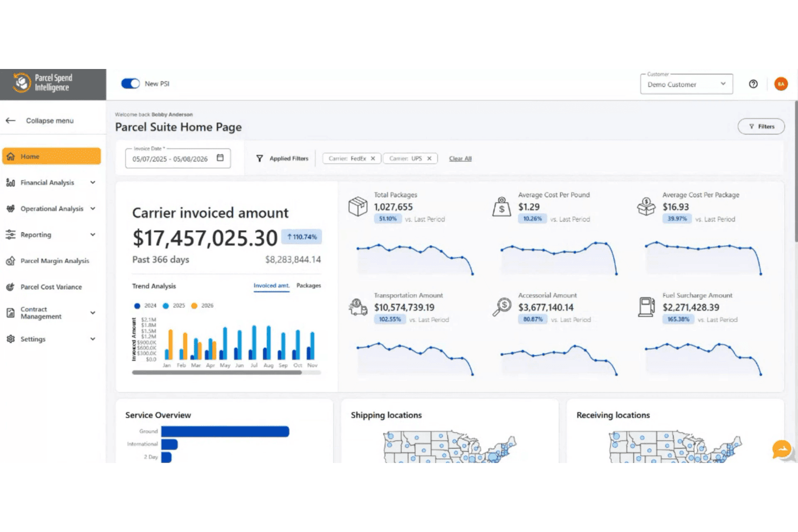Click the Settings gear icon
This screenshot has width=798, height=532.
(x=10, y=339)
